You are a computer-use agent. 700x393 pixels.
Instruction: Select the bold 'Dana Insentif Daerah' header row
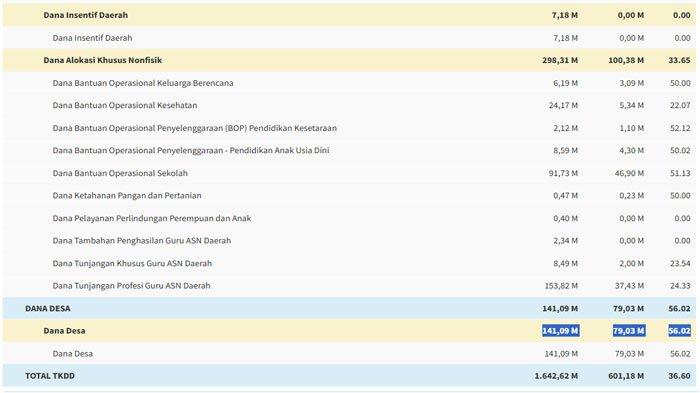click(349, 15)
